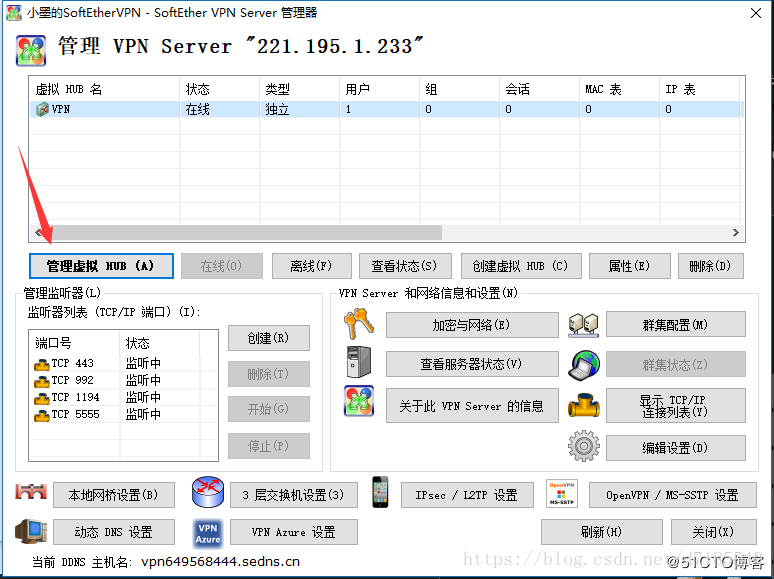Click the globe laptop icon beside 群集状态

pos(584,365)
